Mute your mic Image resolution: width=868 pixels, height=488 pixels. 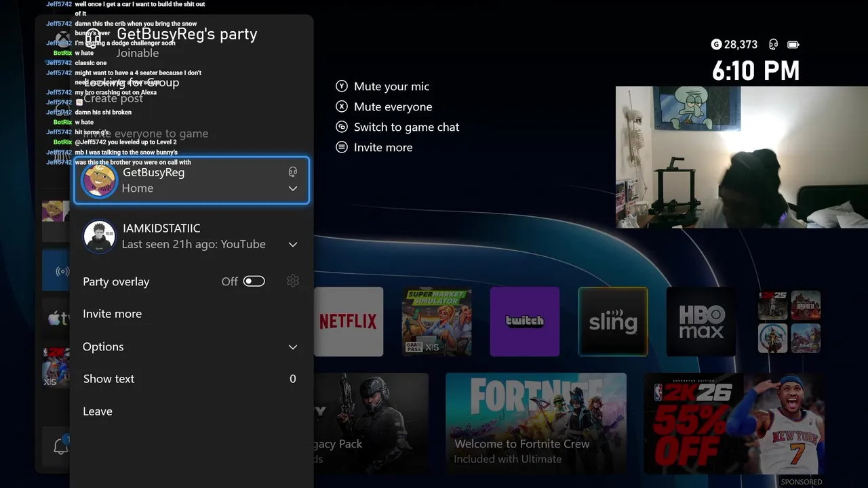(x=391, y=86)
